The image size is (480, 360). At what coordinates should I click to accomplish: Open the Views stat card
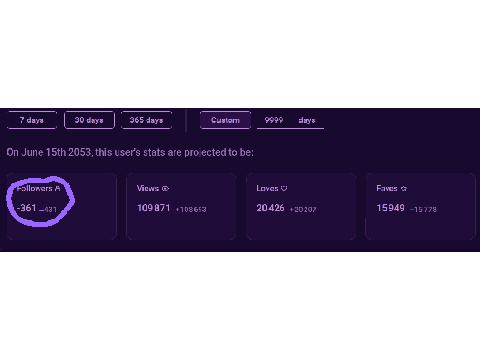(x=181, y=206)
